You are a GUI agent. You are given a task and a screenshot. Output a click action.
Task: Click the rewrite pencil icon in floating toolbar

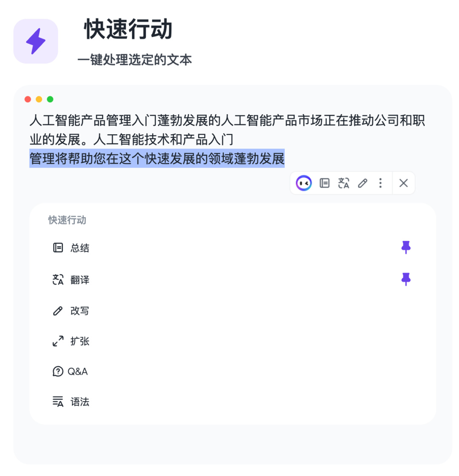point(363,183)
